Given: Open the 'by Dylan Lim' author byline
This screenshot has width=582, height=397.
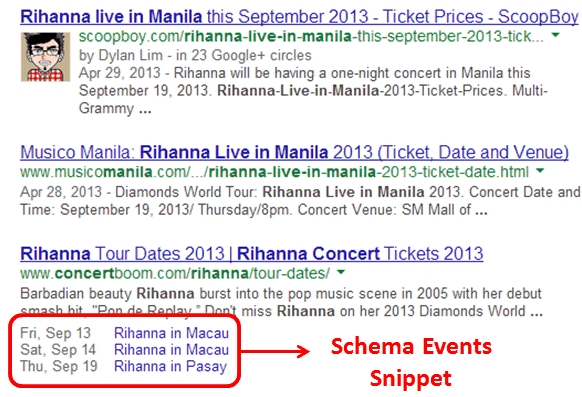Looking at the screenshot, I should (x=121, y=56).
